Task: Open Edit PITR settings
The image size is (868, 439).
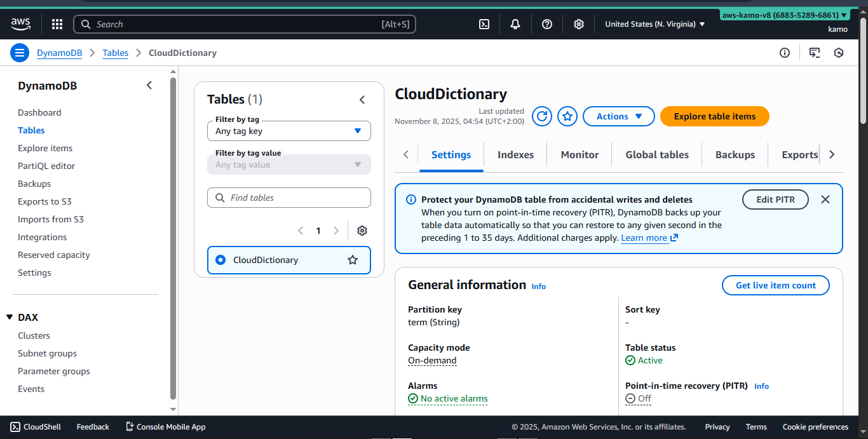Action: point(775,199)
